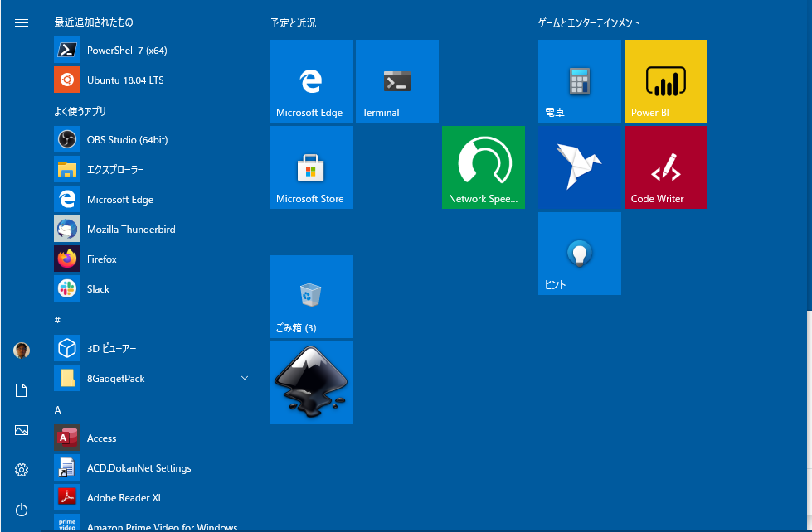Open the user account picture menu
This screenshot has width=812, height=532.
22,351
